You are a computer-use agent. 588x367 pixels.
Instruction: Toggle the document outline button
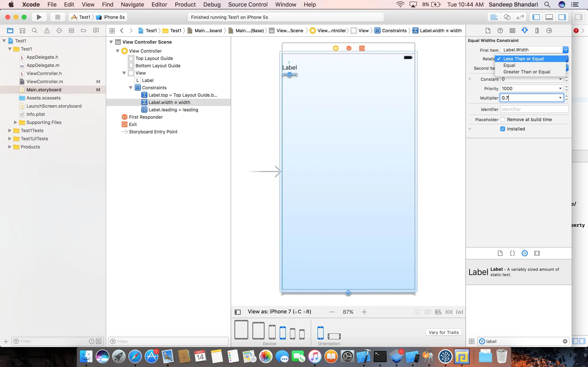pyautogui.click(x=238, y=312)
